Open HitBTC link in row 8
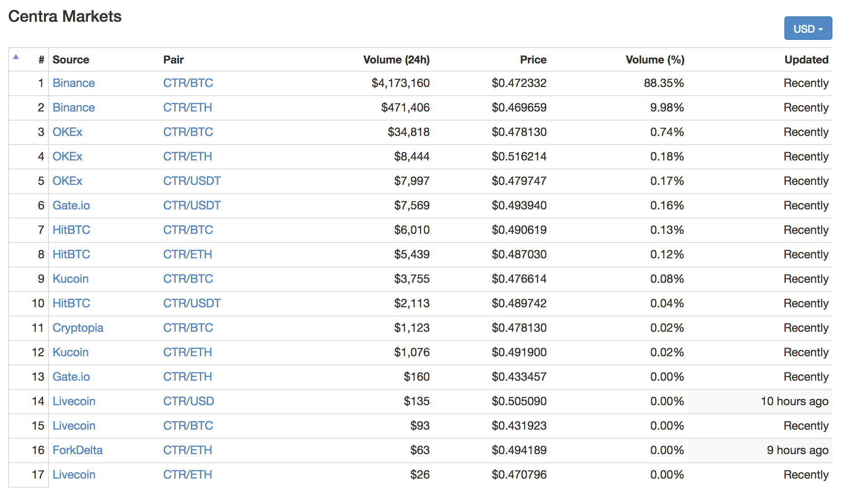 pos(71,254)
